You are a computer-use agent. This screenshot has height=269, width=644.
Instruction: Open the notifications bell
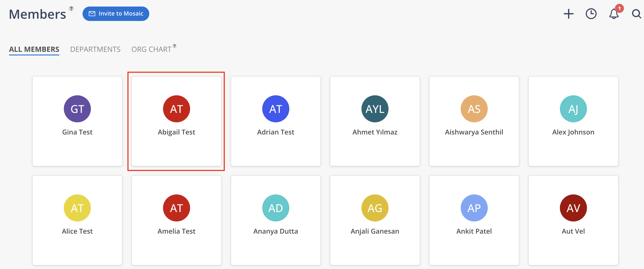614,14
